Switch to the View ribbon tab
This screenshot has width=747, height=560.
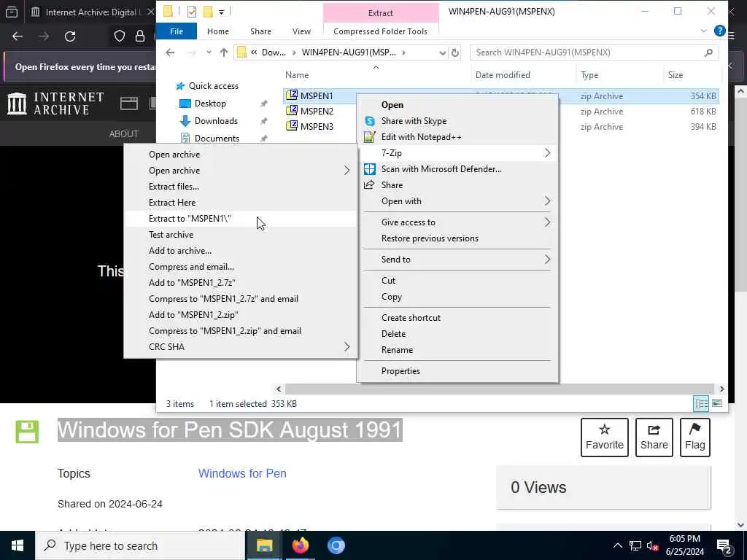point(301,31)
